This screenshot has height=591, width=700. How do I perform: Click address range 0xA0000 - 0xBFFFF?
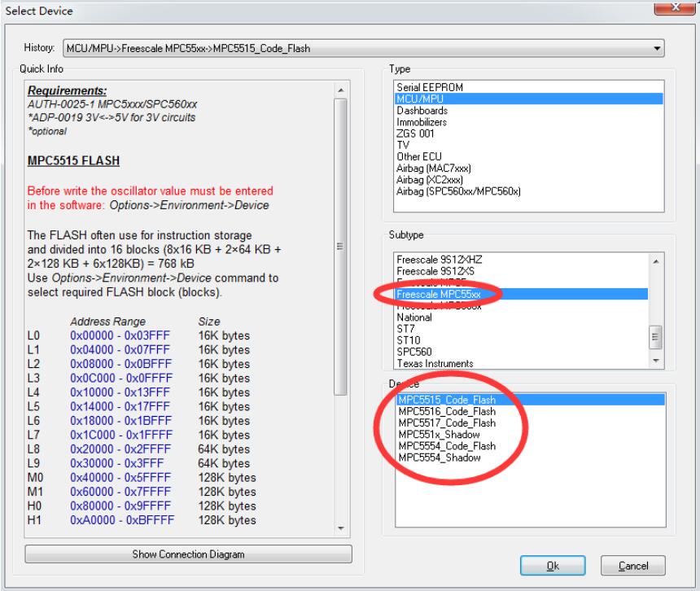tap(122, 519)
